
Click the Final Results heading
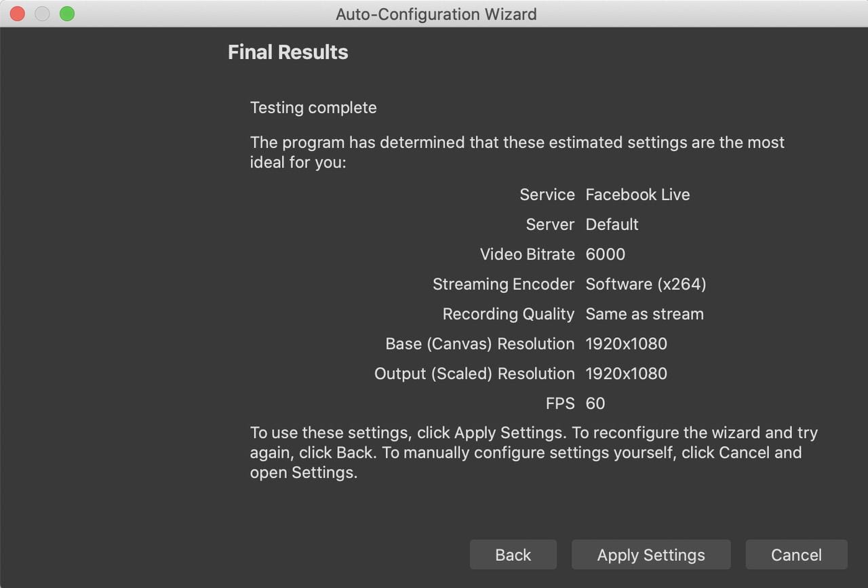(288, 52)
